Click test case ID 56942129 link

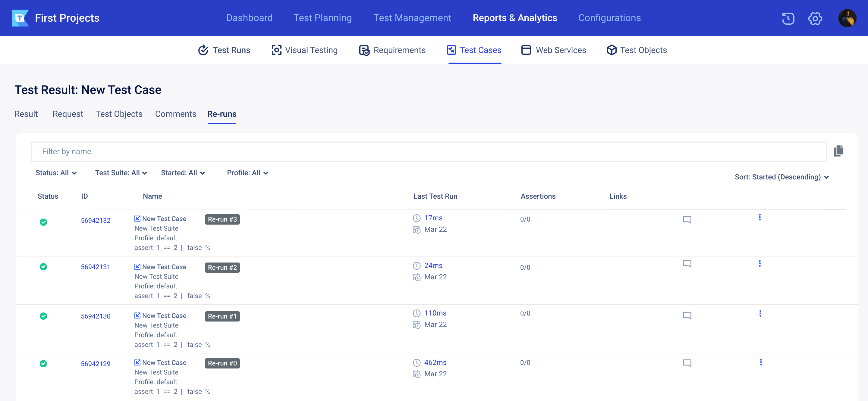[x=95, y=363]
